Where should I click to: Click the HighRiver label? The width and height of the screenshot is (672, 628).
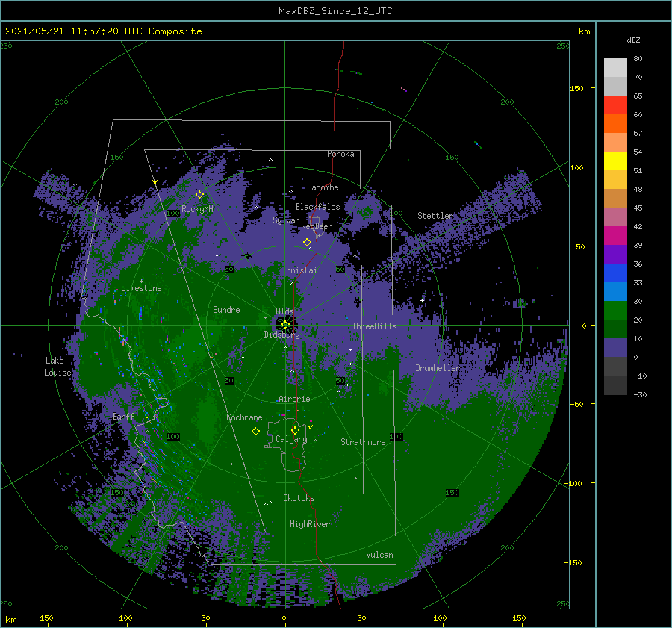click(x=310, y=524)
